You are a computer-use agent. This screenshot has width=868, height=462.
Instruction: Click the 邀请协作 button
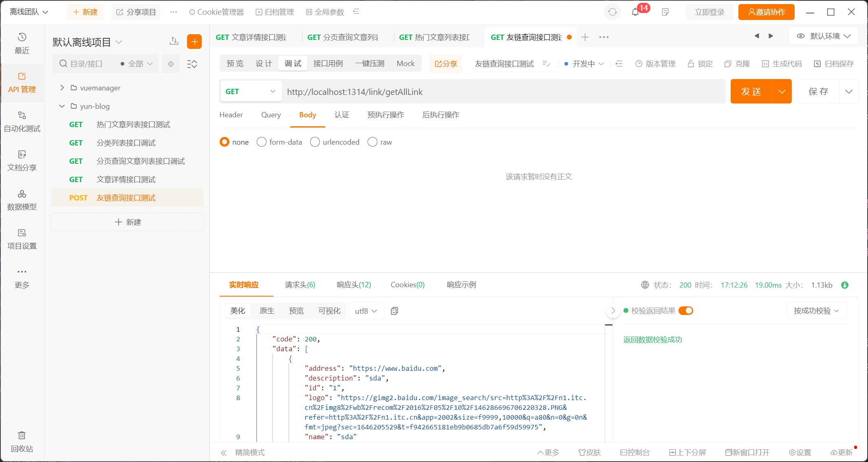coord(766,12)
